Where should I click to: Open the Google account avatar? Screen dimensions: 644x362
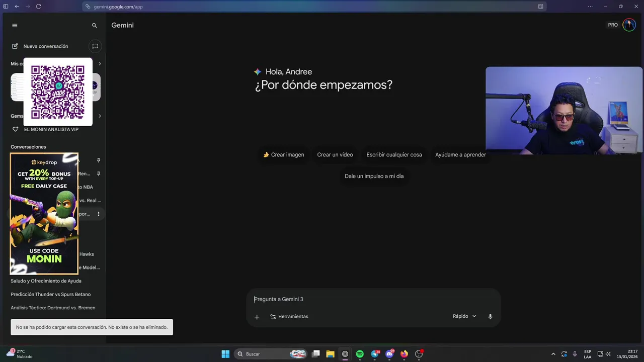(x=629, y=25)
